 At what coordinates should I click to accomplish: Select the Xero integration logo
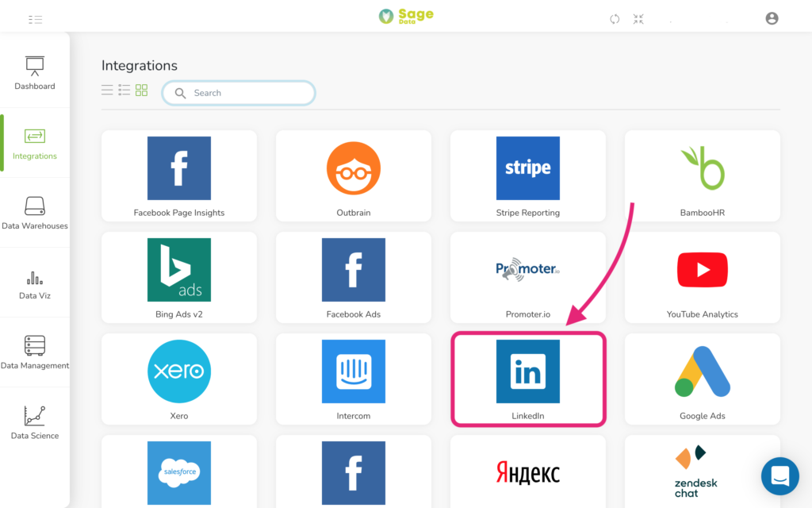179,371
